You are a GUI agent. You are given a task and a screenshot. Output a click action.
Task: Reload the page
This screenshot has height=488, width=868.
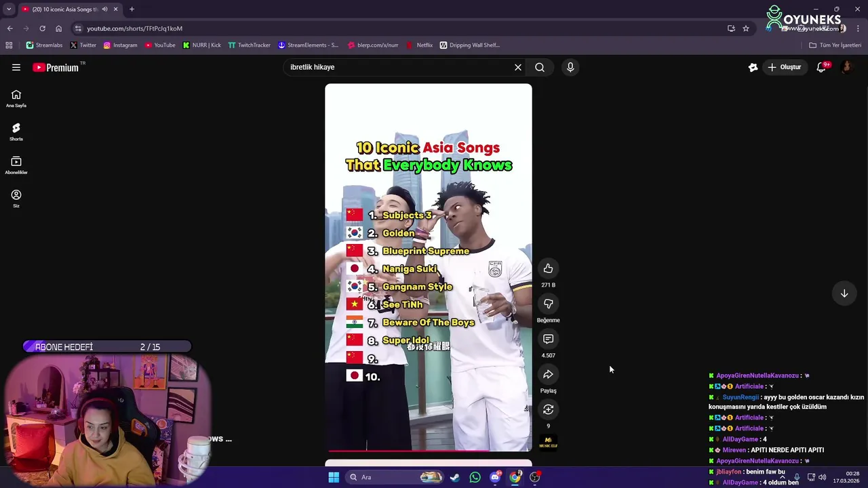[42, 28]
